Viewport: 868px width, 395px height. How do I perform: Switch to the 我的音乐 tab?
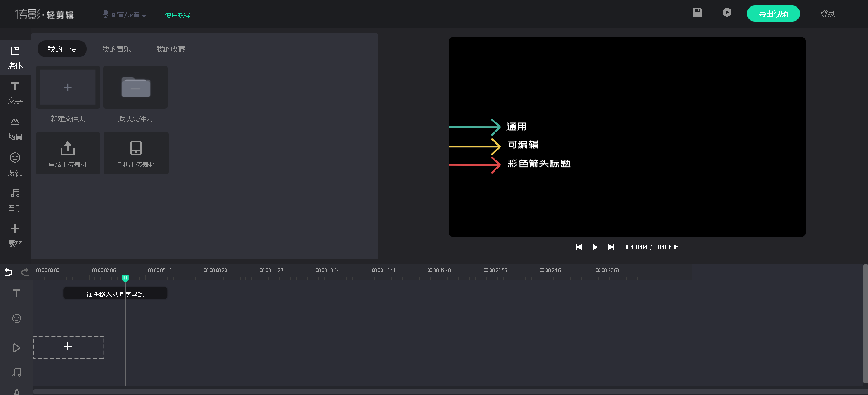(117, 49)
